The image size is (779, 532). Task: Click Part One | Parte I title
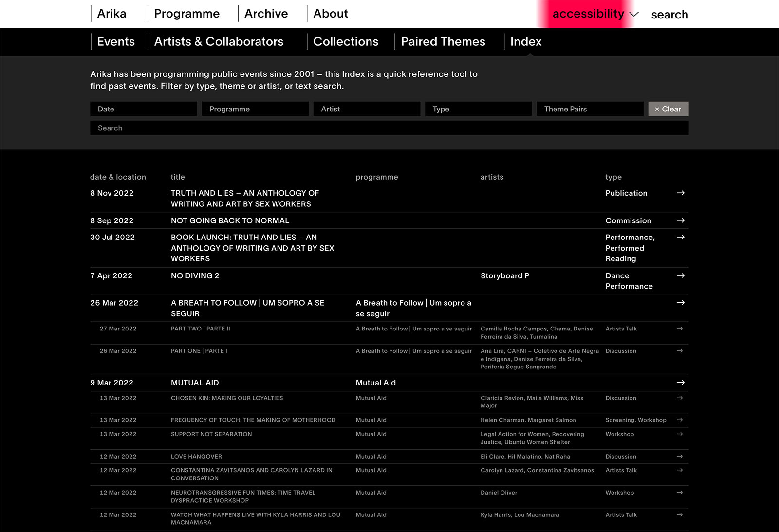click(x=199, y=351)
